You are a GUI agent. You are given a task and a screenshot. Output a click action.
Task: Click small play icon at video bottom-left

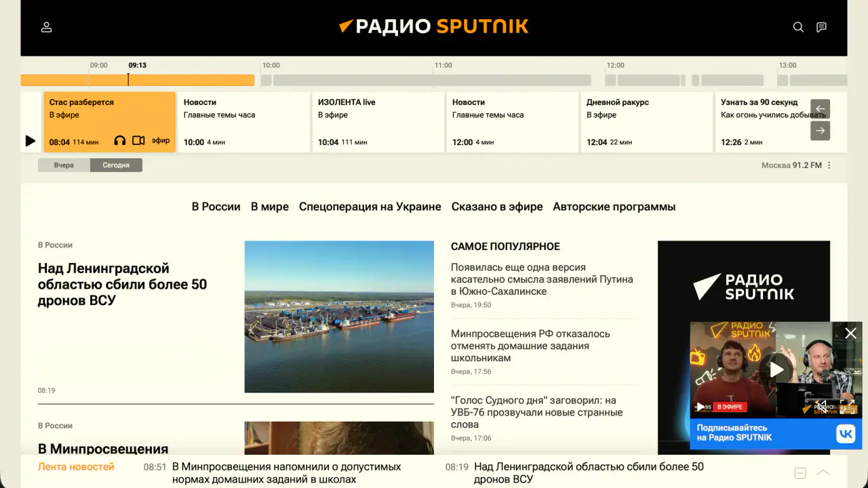[x=700, y=407]
